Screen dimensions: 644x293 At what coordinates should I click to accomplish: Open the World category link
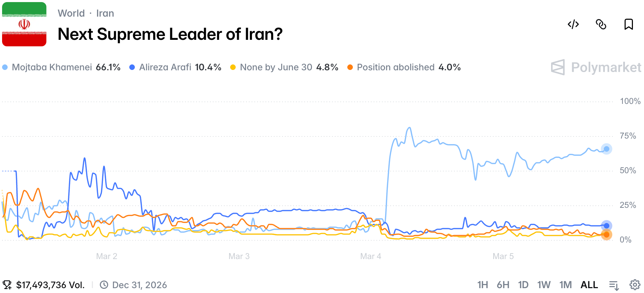[71, 13]
